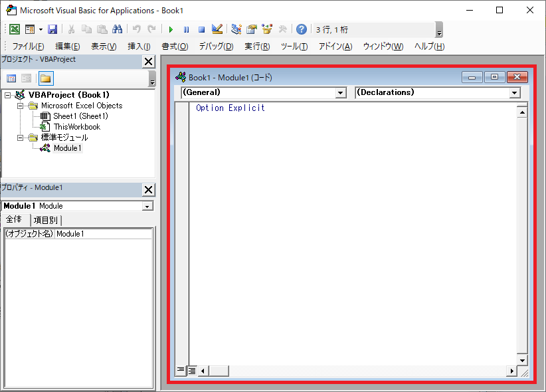The height and width of the screenshot is (392, 546).
Task: Click the Reset stop icon
Action: pos(201,30)
